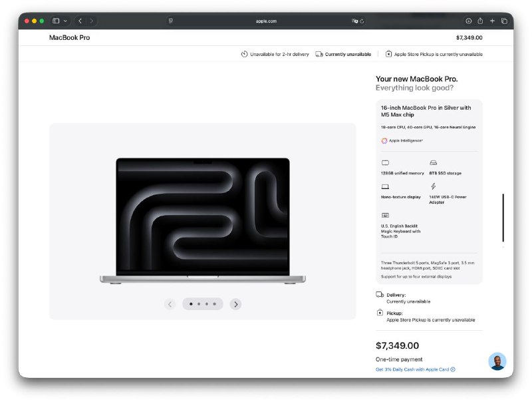Image resolution: width=532 pixels, height=402 pixels.
Task: Show the tab overview
Action: (x=504, y=21)
